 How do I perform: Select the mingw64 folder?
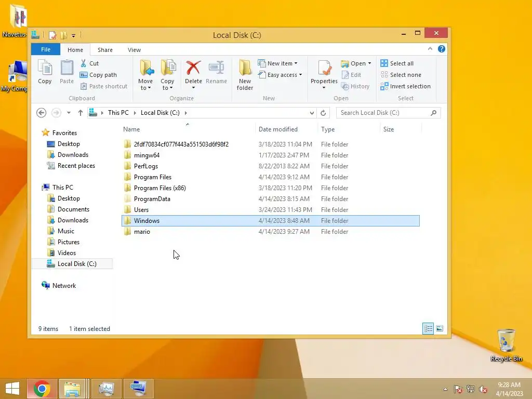tap(270, 155)
